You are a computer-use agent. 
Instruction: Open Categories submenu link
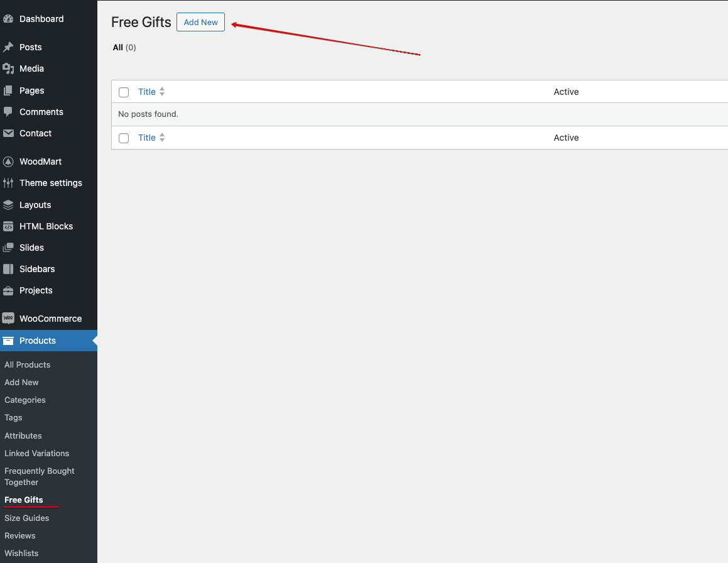pos(25,400)
